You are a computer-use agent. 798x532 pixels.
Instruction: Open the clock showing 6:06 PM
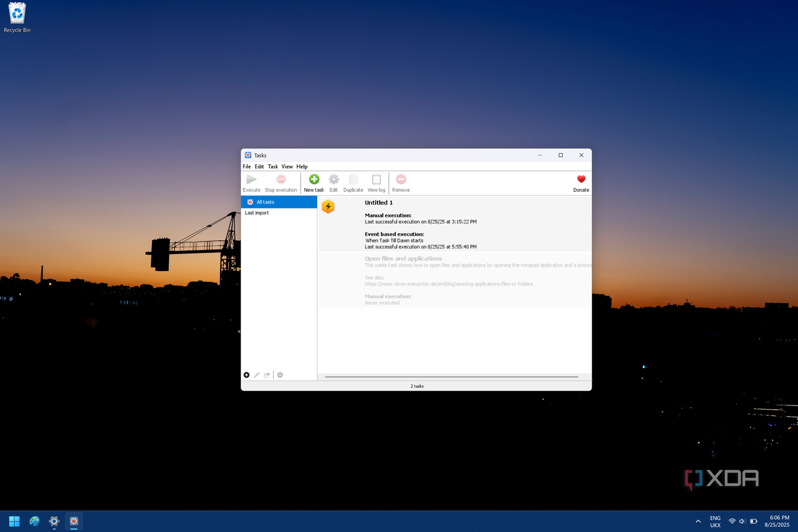(777, 521)
